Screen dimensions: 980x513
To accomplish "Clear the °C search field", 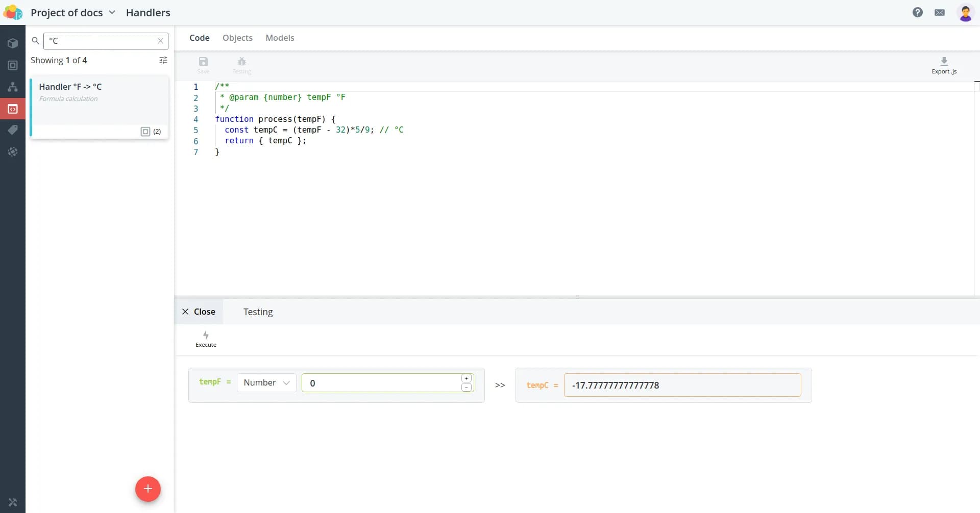I will pos(160,41).
